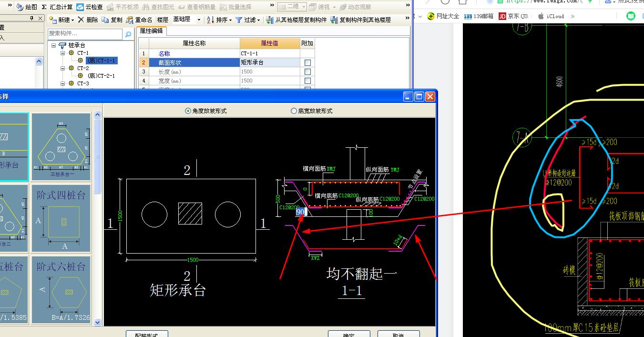Select the 属性编辑 tab
Image resolution: width=644 pixels, height=337 pixels.
click(151, 31)
